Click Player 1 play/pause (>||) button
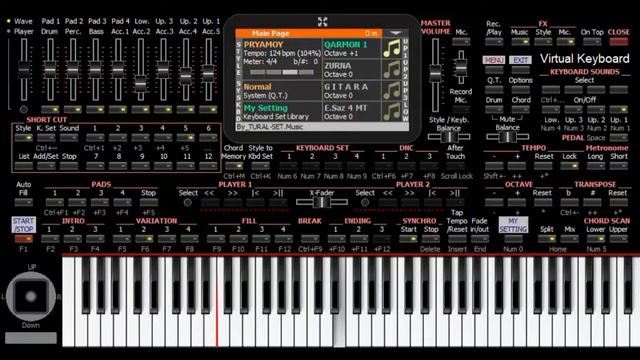Screen dimensions: 640x360 [x=278, y=202]
